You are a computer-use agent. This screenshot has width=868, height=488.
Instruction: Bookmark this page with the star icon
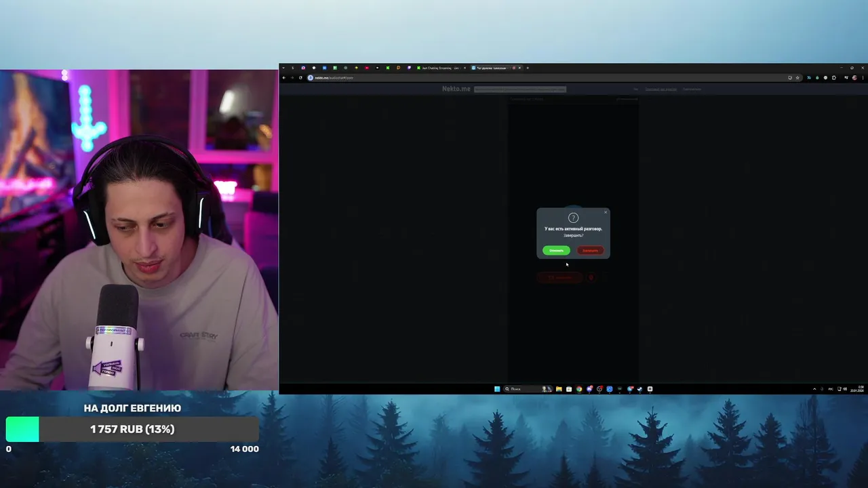point(797,78)
